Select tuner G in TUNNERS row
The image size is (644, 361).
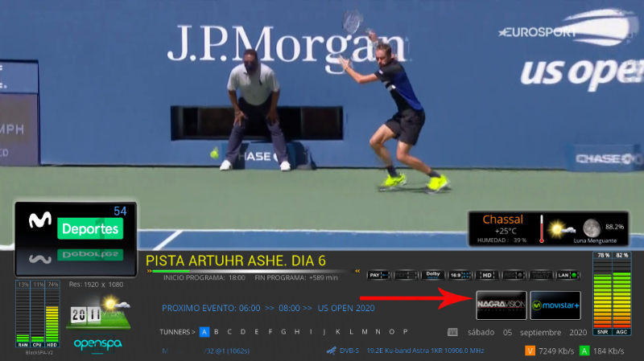pos(283,332)
